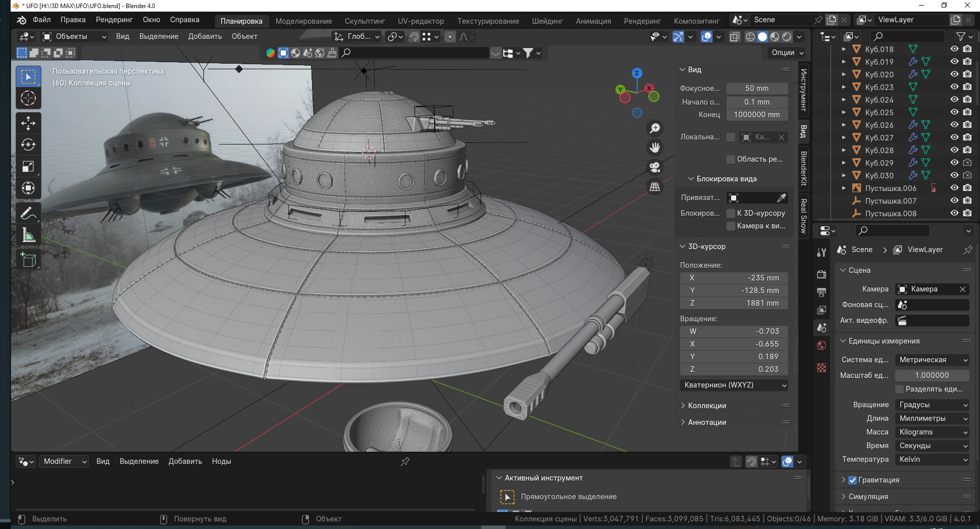
Task: Open Кватернион (WXYZ) rotation mode dropdown
Action: coord(734,385)
